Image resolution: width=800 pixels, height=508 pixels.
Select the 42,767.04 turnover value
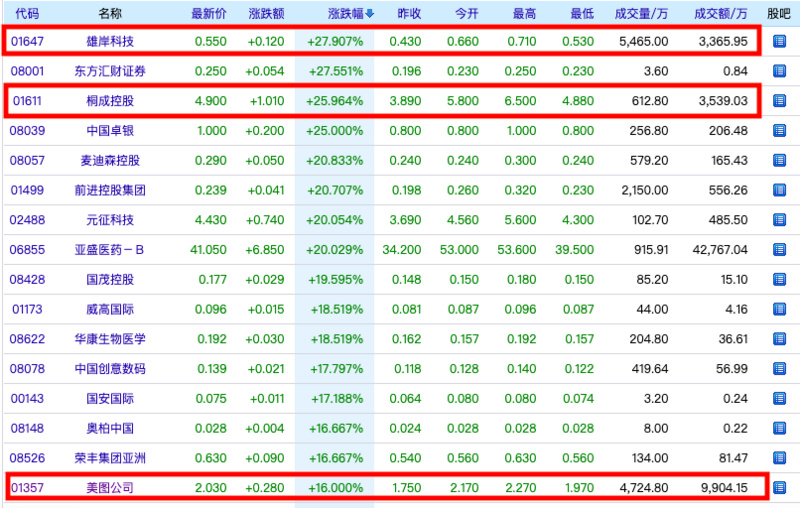point(720,249)
